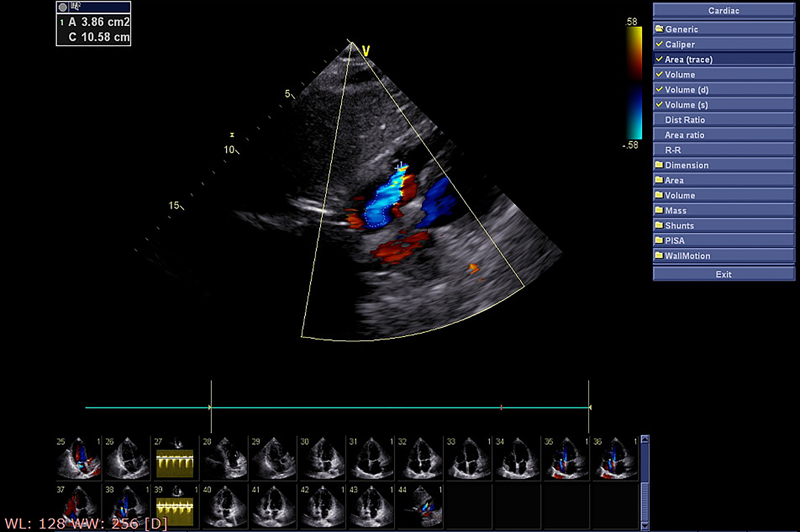Select the R-R measurement item
This screenshot has width=800, height=532.
pyautogui.click(x=673, y=150)
